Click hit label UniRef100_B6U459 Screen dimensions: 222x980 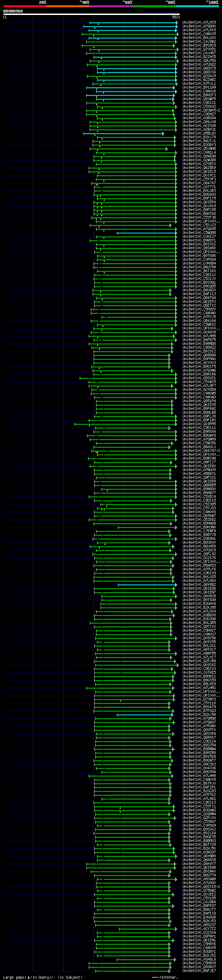[199, 546]
